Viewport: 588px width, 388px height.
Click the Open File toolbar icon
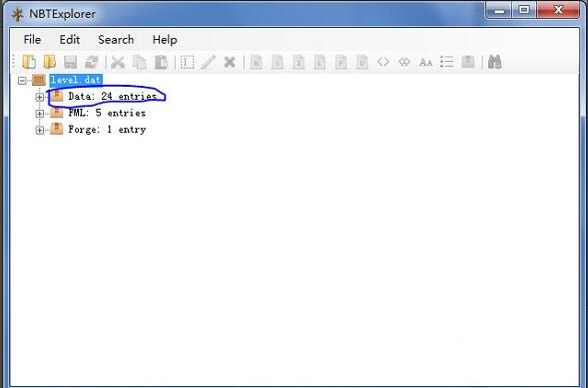(x=29, y=62)
